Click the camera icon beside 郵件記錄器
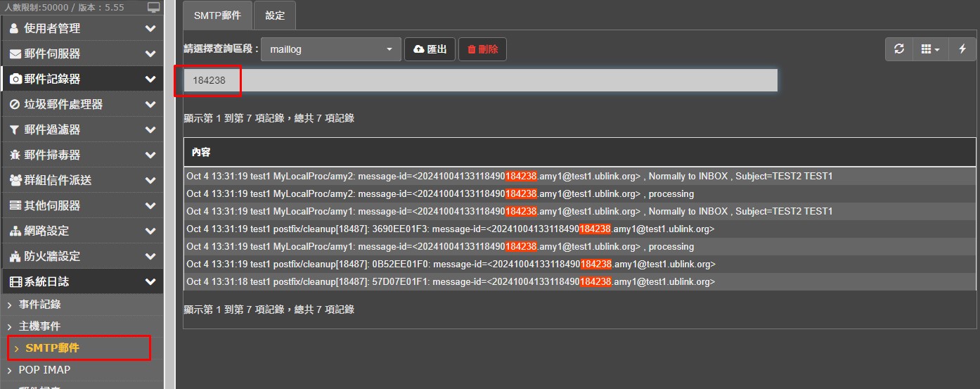 point(15,79)
